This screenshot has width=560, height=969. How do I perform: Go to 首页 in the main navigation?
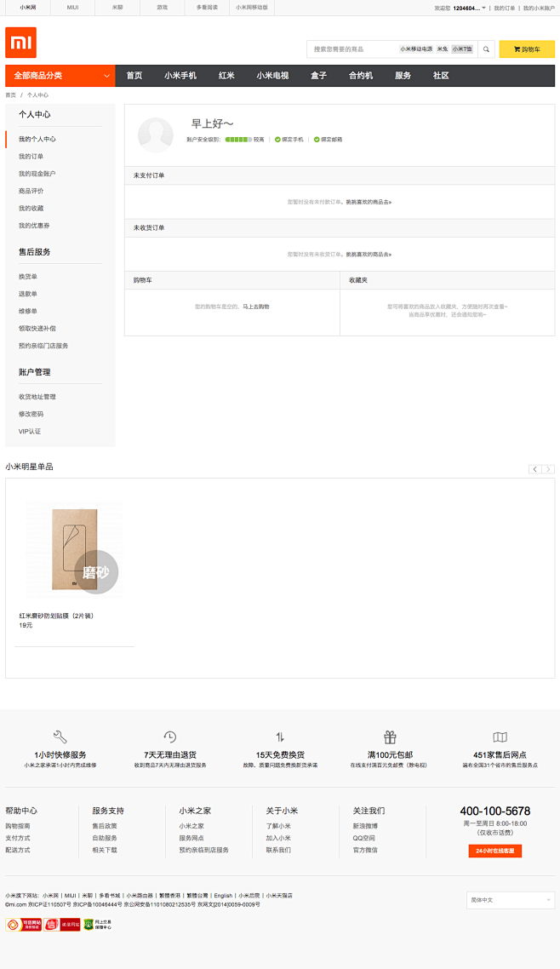(134, 76)
